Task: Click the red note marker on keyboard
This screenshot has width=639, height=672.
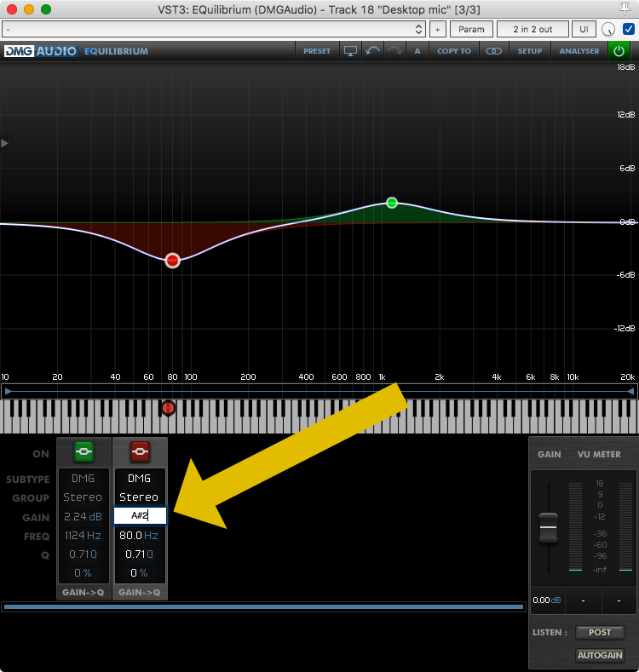Action: [x=169, y=409]
